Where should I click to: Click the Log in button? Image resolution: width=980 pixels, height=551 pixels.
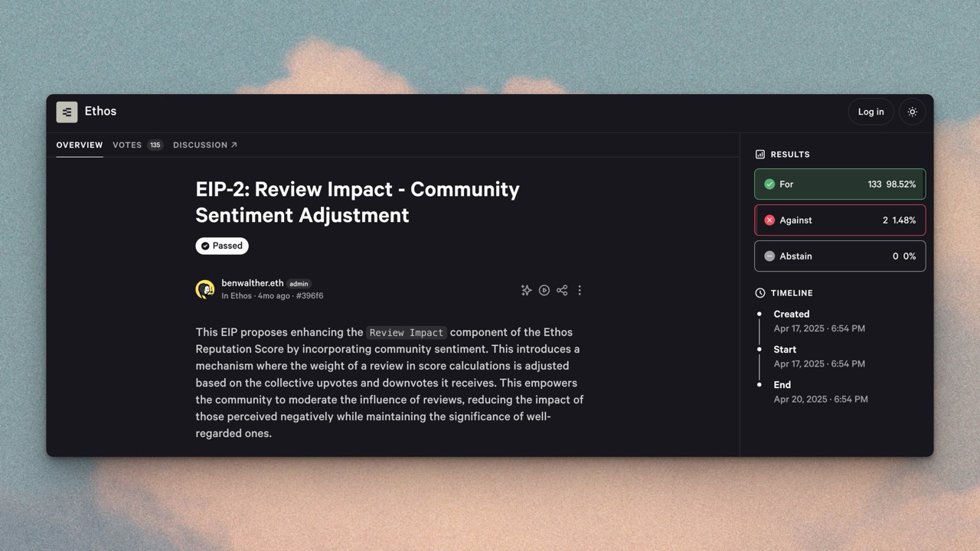pyautogui.click(x=871, y=112)
